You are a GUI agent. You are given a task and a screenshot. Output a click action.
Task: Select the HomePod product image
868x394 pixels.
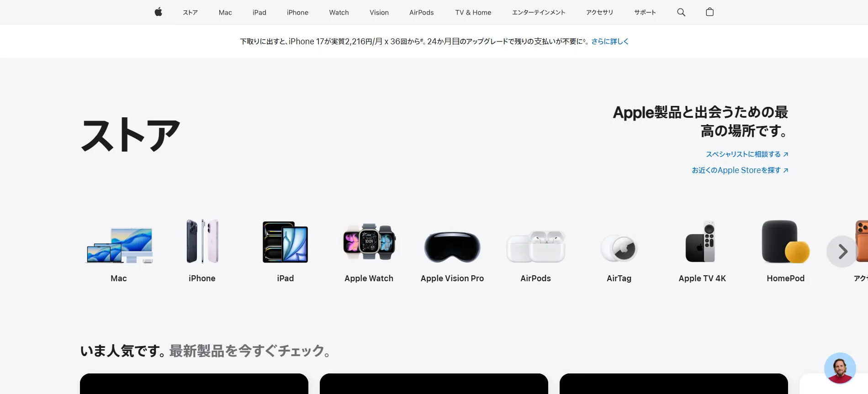(x=785, y=242)
